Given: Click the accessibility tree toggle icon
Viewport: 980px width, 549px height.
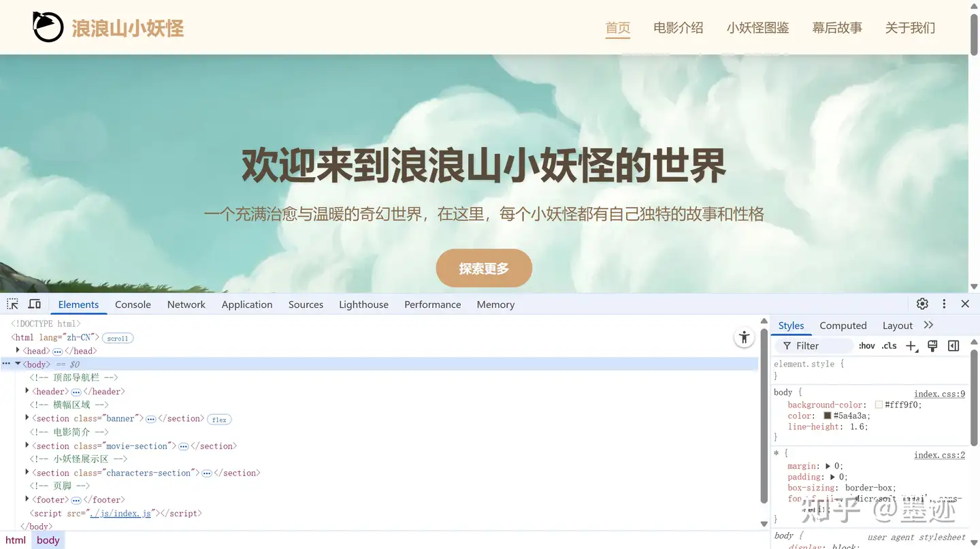Looking at the screenshot, I should point(745,336).
